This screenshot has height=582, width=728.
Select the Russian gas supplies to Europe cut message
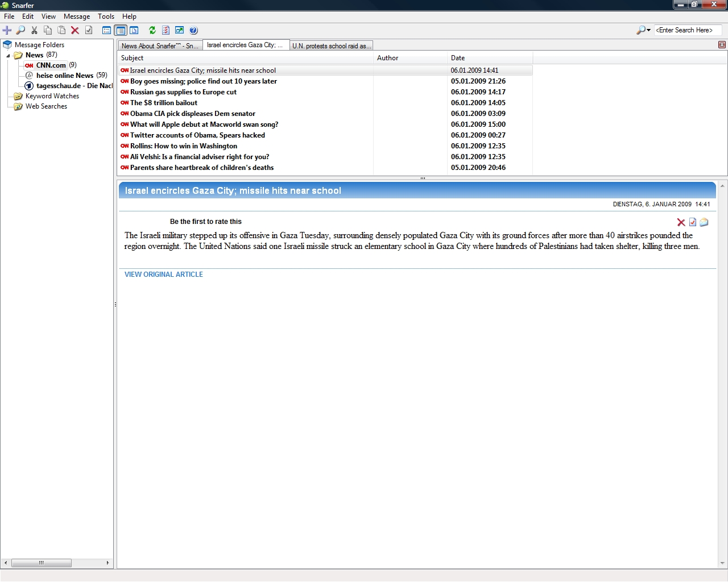pos(183,92)
